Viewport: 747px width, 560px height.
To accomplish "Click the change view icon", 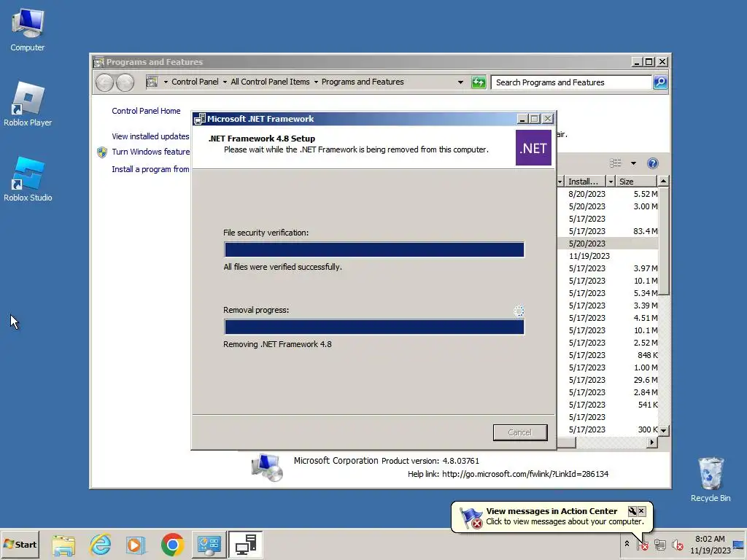I will pyautogui.click(x=616, y=163).
